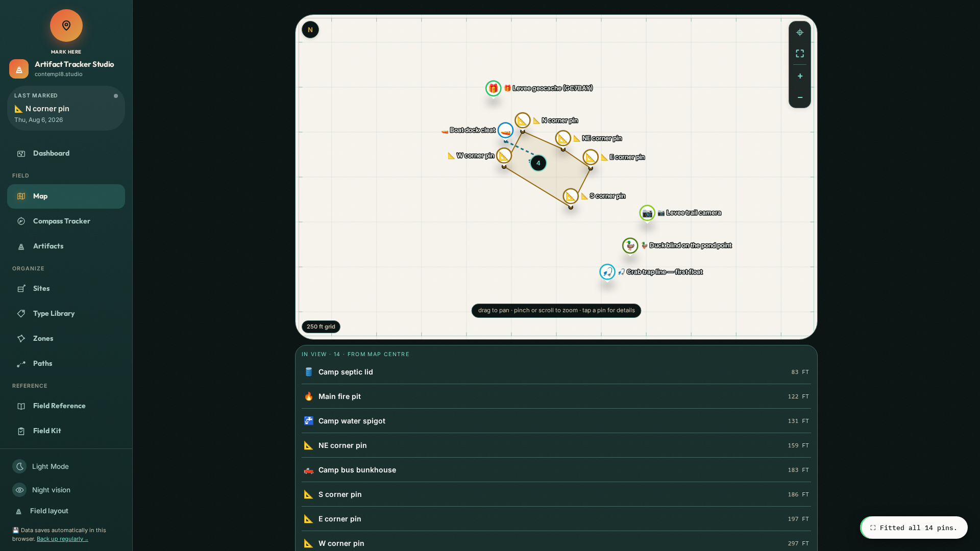Image resolution: width=980 pixels, height=551 pixels.
Task: Open the E corner pin list row
Action: click(x=556, y=519)
